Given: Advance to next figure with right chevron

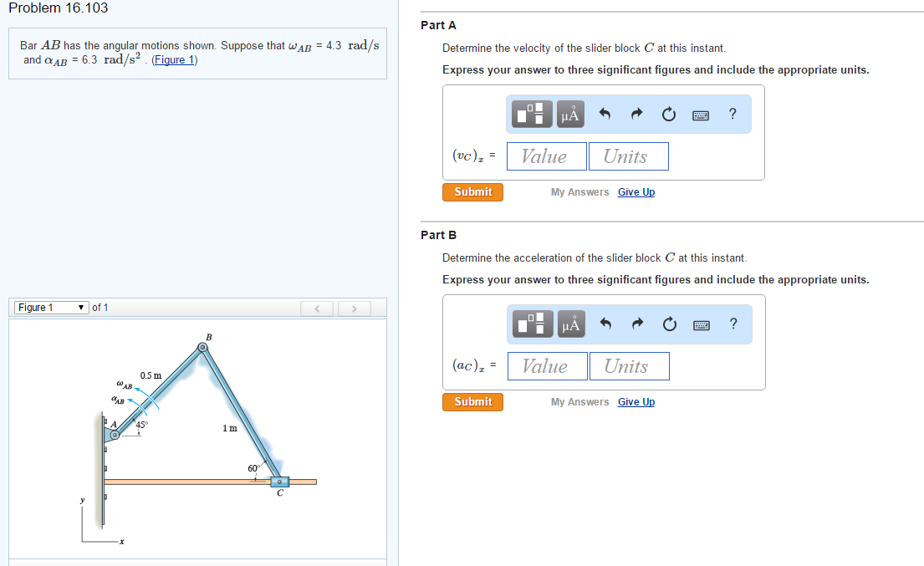Looking at the screenshot, I should (354, 308).
